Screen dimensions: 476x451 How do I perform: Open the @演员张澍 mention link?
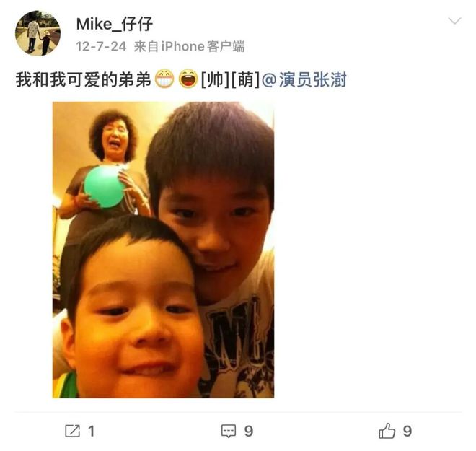click(304, 79)
